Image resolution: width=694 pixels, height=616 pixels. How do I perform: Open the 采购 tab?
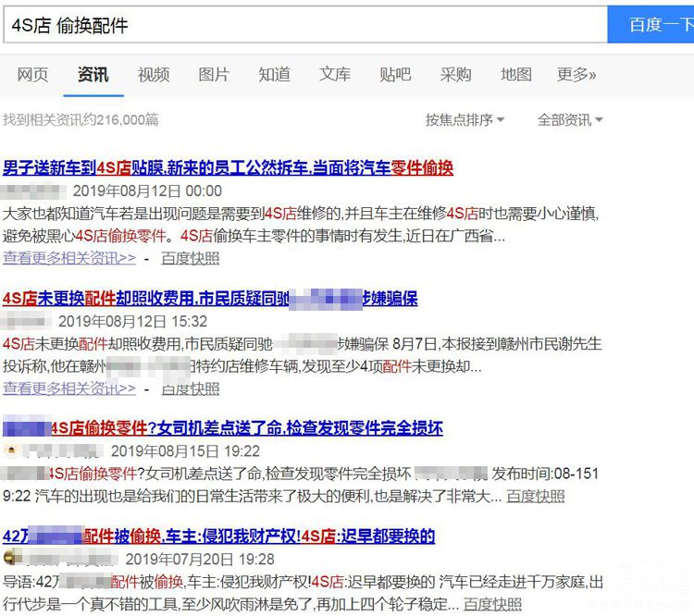click(455, 75)
